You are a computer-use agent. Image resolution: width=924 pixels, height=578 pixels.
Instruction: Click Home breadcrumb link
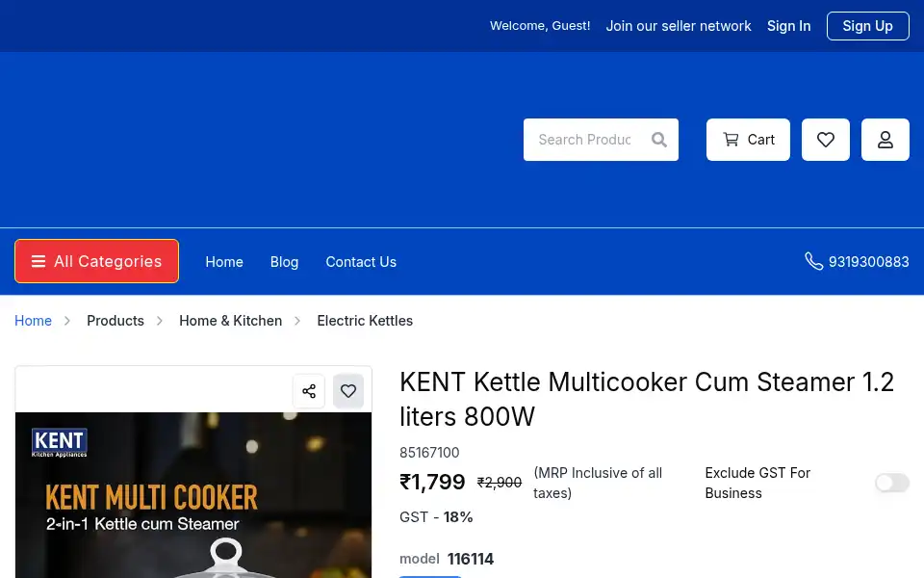(x=33, y=321)
